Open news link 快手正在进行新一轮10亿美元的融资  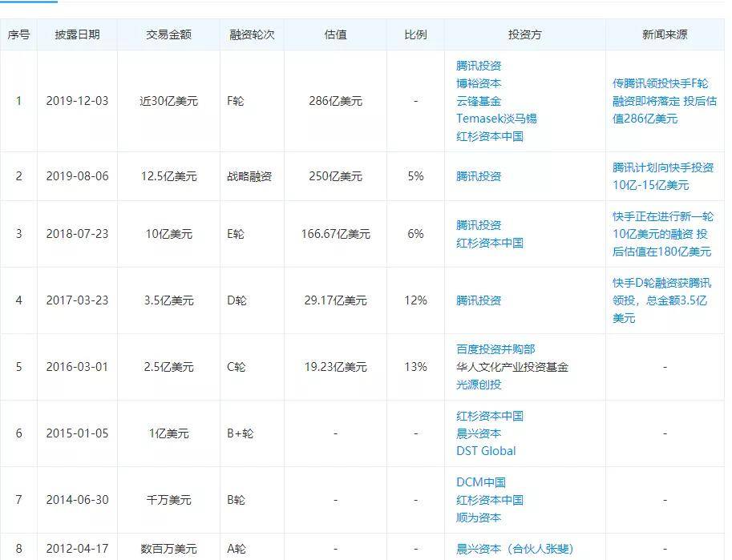(x=663, y=234)
